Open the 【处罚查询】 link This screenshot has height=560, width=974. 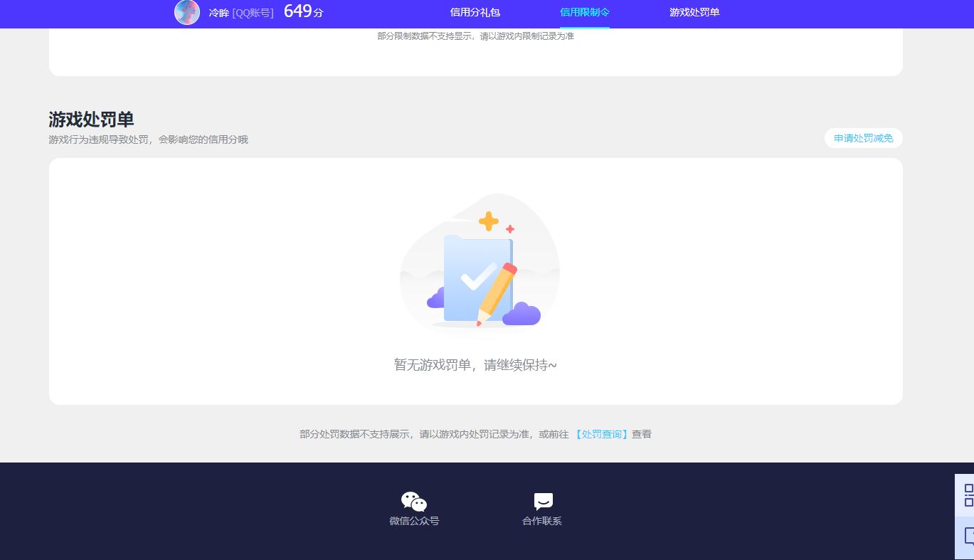(601, 434)
